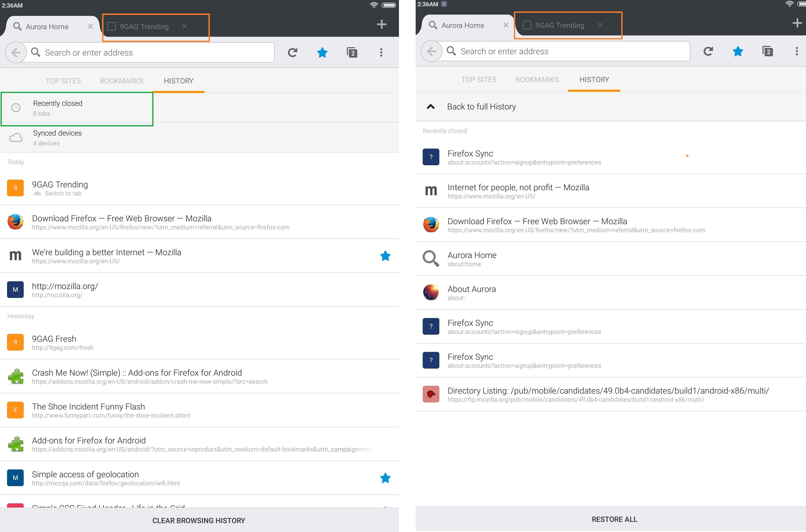Toggle bookmark star in right toolbar

737,51
